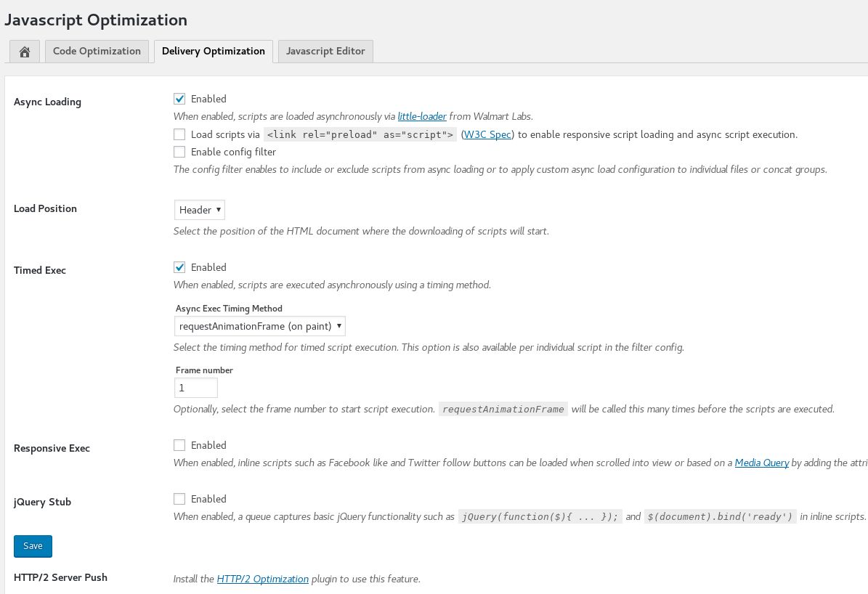Enable load scripts via link preload

(179, 134)
